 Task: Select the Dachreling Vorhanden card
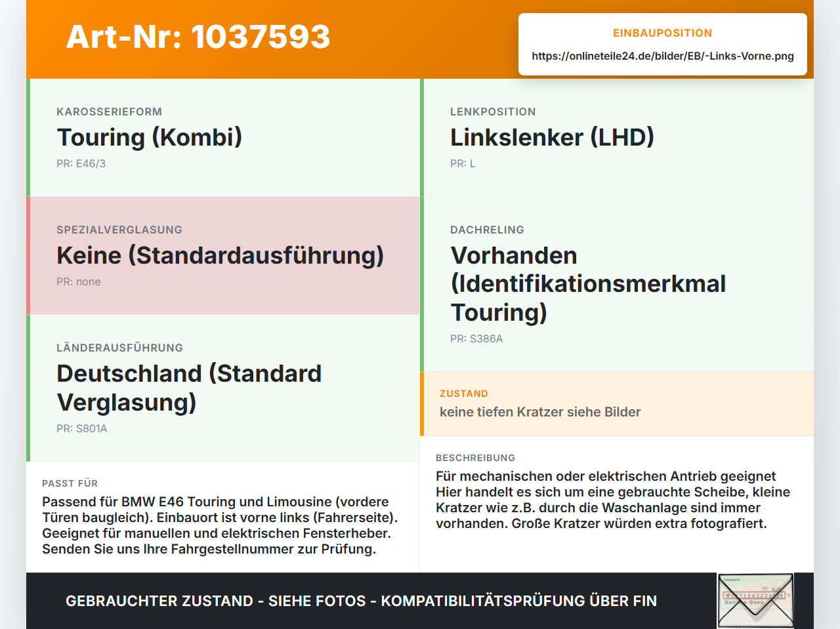coord(617,284)
